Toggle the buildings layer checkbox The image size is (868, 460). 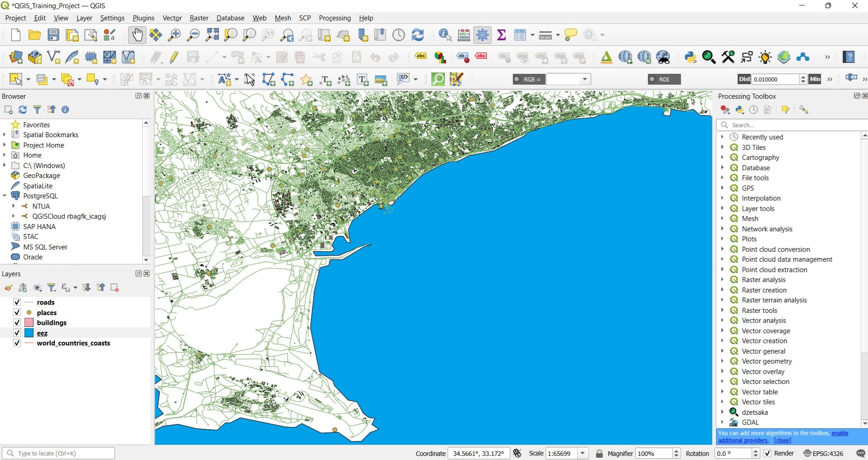pyautogui.click(x=17, y=322)
